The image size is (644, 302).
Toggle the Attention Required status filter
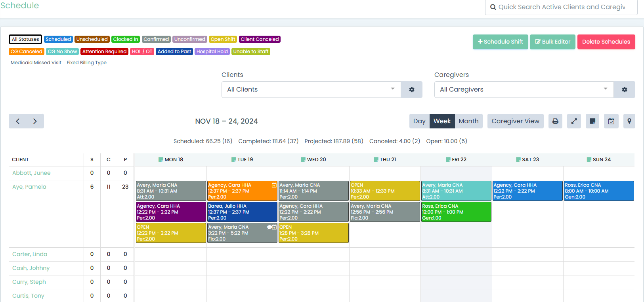pos(105,52)
